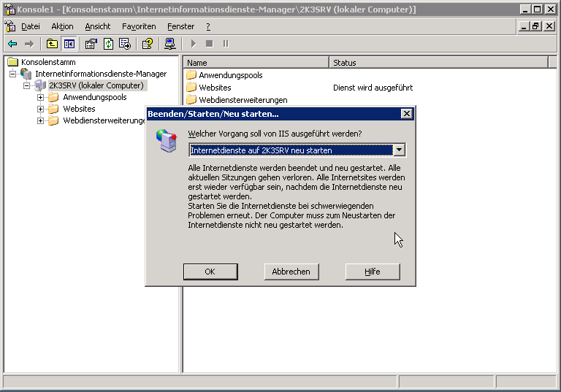Click the 2K3SRV computer icon in tree
Viewport: 561px width, 392px height.
click(40, 85)
